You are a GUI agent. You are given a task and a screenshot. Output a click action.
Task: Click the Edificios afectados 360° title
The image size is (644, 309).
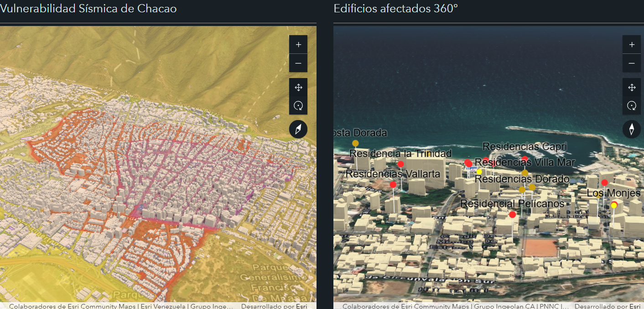point(395,8)
